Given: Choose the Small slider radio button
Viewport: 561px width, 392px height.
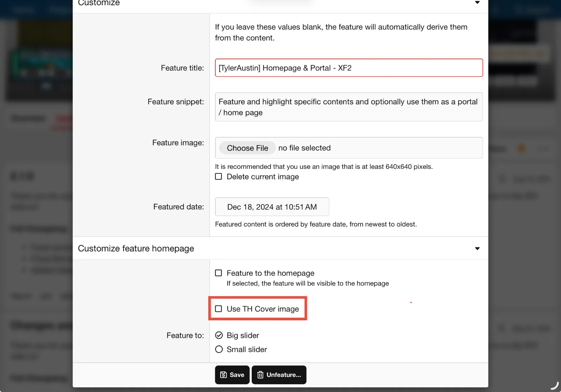Looking at the screenshot, I should pyautogui.click(x=219, y=349).
